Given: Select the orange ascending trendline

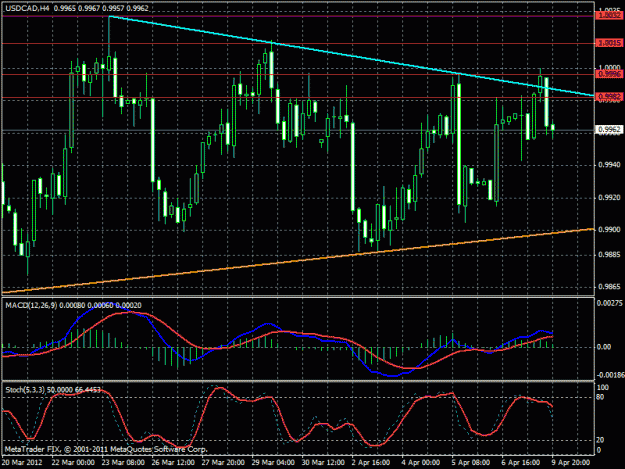Looking at the screenshot, I should [x=298, y=261].
